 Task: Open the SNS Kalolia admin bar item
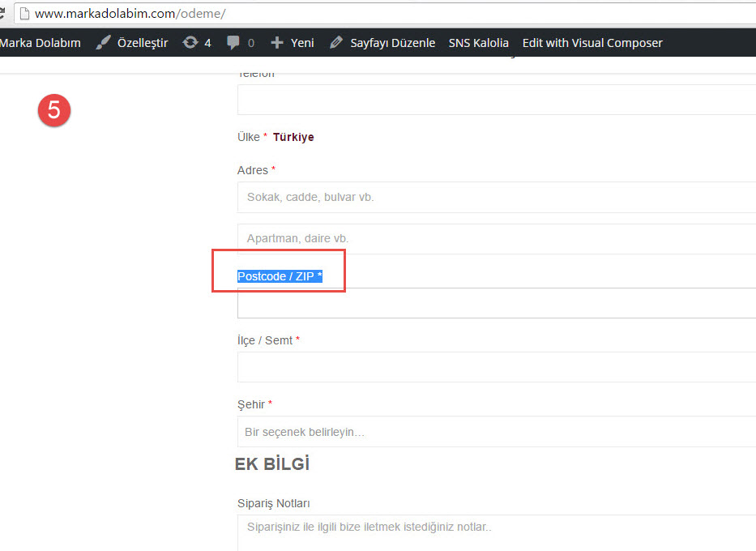coord(478,43)
